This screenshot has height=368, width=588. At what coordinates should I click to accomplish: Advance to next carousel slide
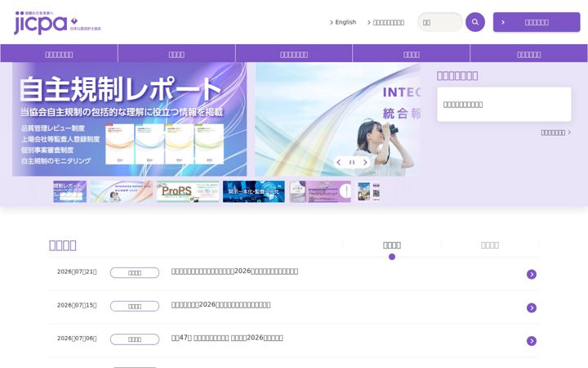click(x=365, y=162)
